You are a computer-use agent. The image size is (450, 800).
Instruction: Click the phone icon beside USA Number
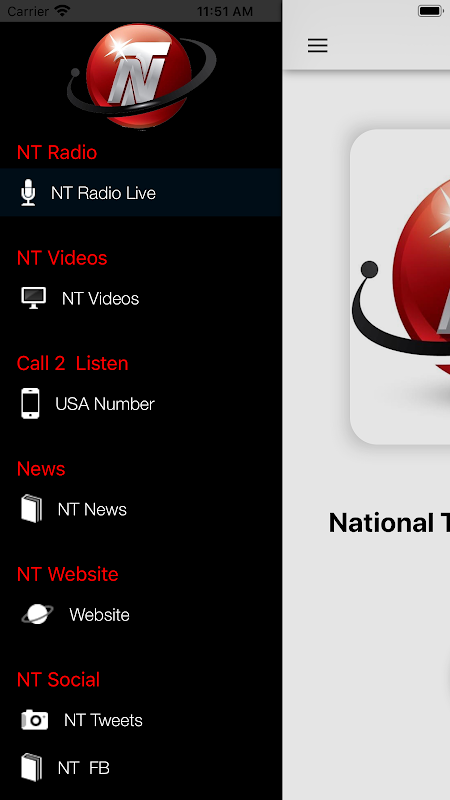30,404
